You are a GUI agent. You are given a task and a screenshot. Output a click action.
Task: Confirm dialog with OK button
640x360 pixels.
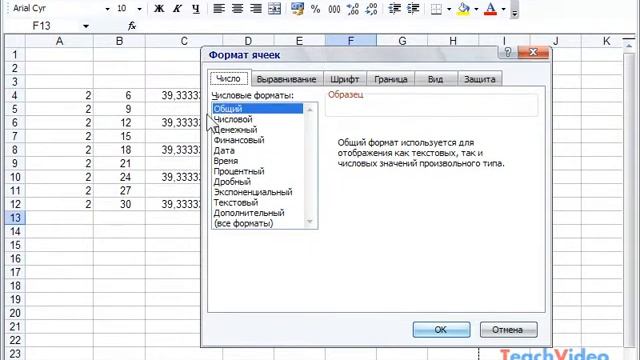441,329
